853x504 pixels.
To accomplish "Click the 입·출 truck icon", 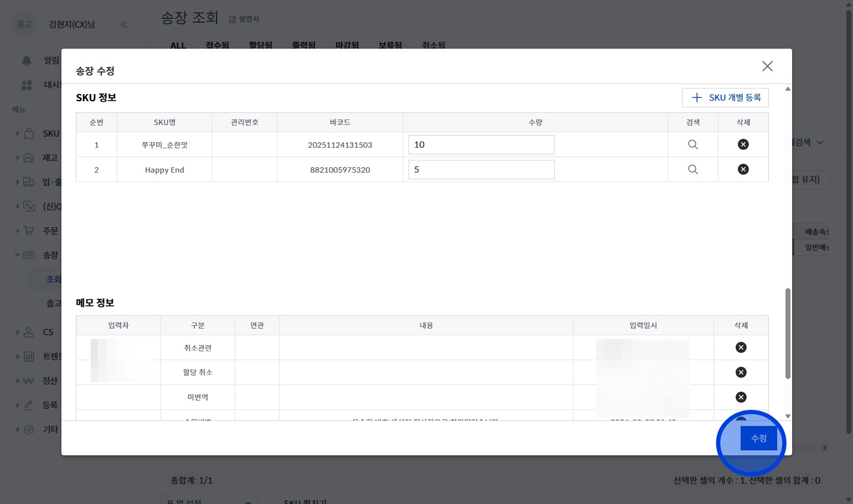I will [x=29, y=182].
